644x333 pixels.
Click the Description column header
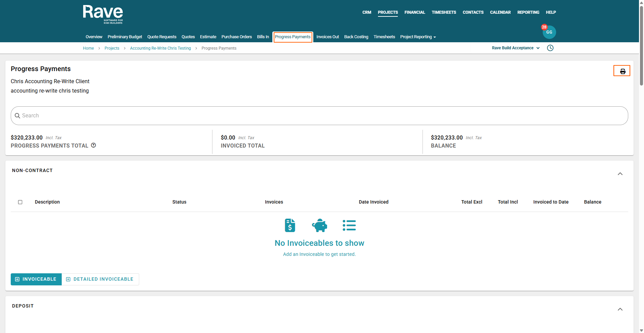[47, 202]
